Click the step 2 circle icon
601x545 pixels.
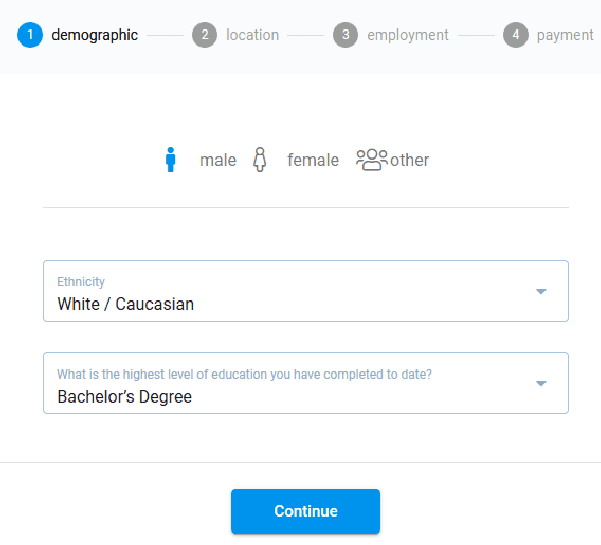[205, 35]
